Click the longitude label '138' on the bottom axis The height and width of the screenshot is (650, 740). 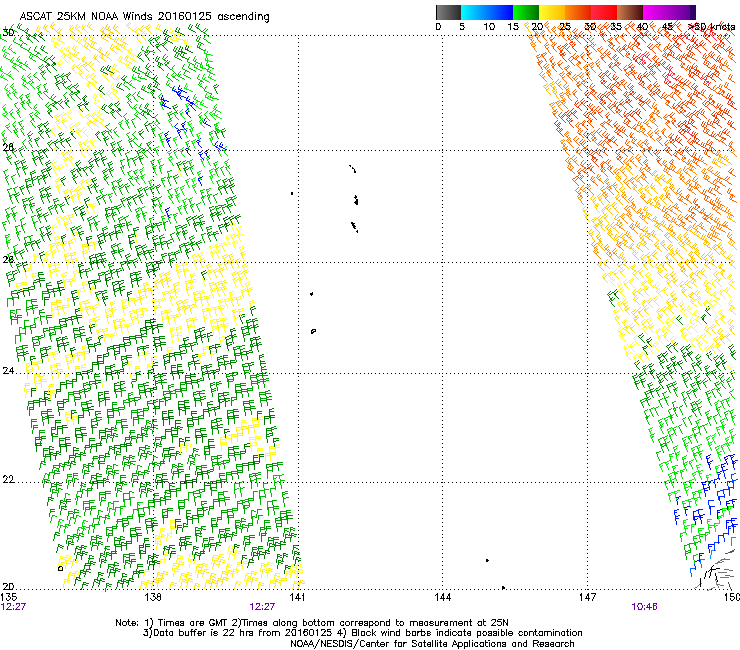coord(153,597)
